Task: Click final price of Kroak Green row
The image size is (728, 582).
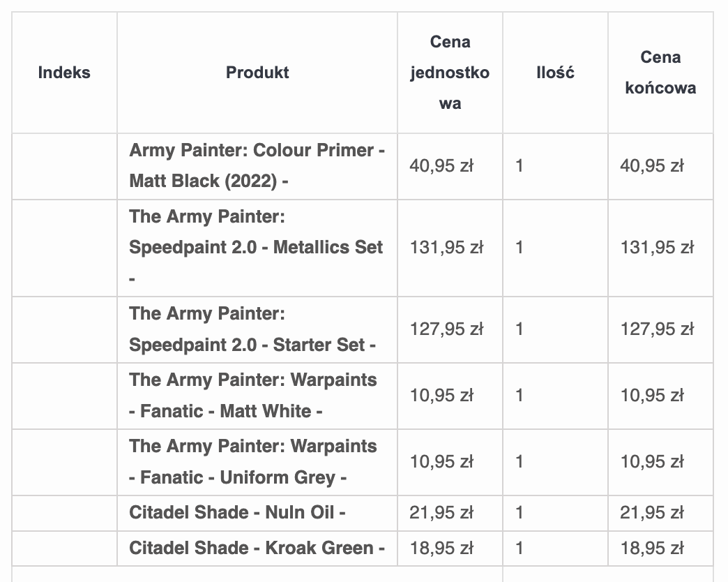Action: [x=652, y=549]
